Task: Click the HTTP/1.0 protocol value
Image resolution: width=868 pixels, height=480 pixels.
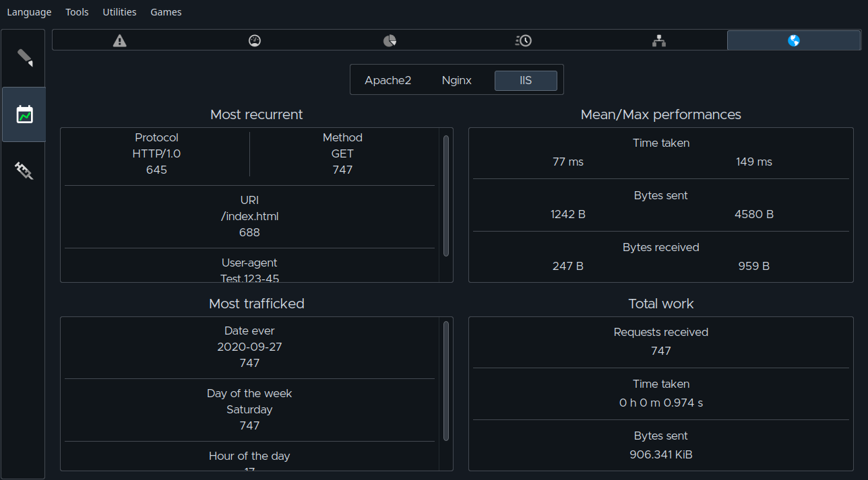Action: (x=156, y=153)
